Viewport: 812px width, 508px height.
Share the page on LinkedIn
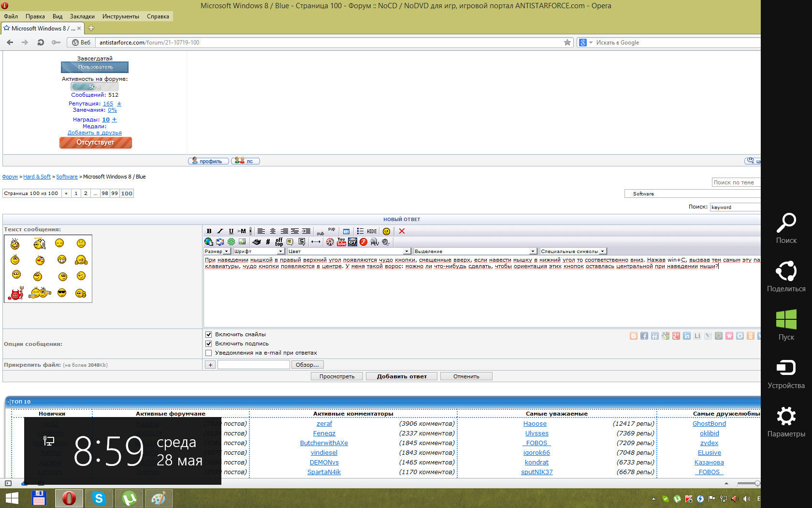687,336
